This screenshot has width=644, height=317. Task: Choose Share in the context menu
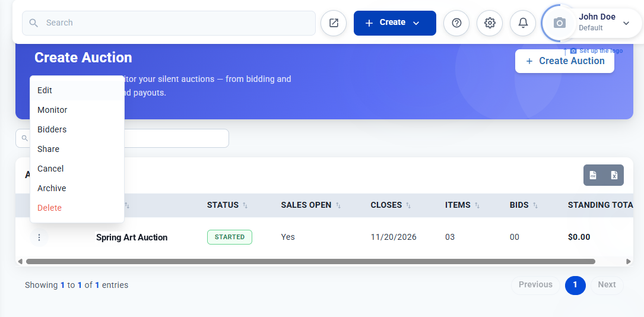(77, 149)
